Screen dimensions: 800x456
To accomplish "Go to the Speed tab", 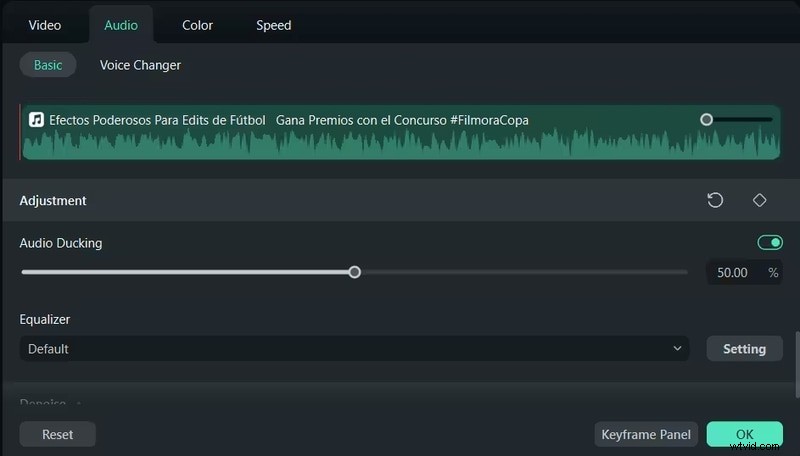I will tap(273, 25).
